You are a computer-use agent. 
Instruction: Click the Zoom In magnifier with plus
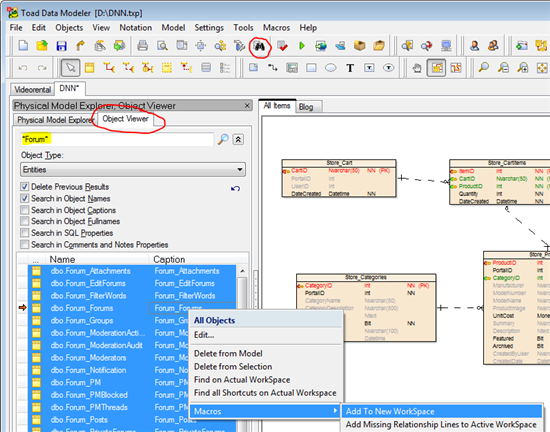523,68
